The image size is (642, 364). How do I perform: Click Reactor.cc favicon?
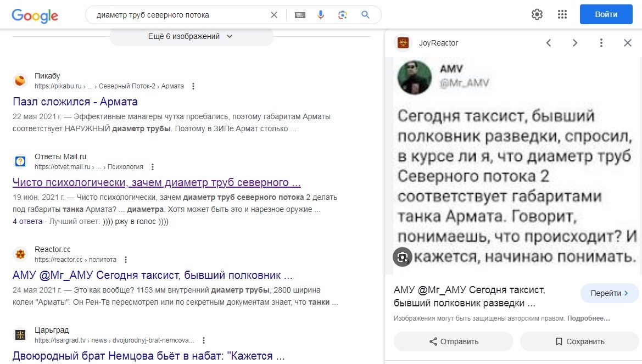20,254
